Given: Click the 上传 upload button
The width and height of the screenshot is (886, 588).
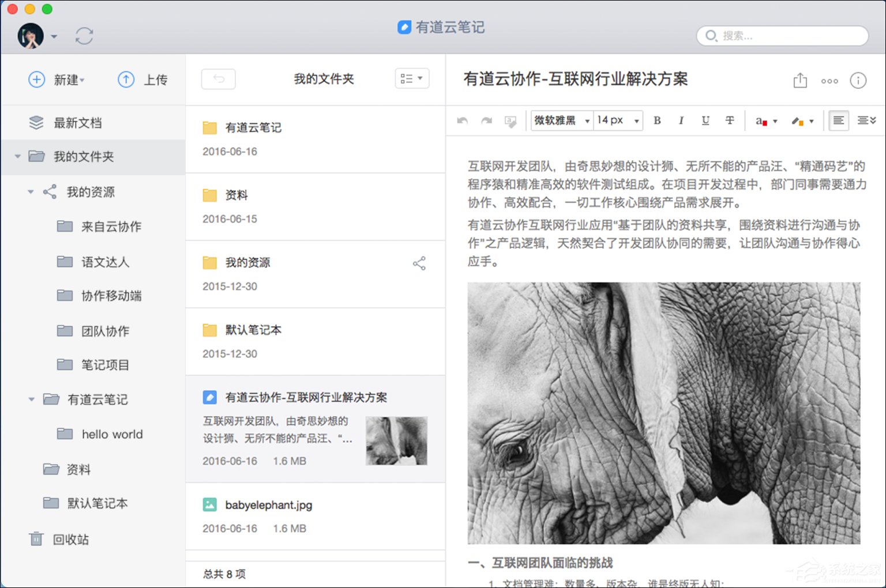Looking at the screenshot, I should coord(143,80).
